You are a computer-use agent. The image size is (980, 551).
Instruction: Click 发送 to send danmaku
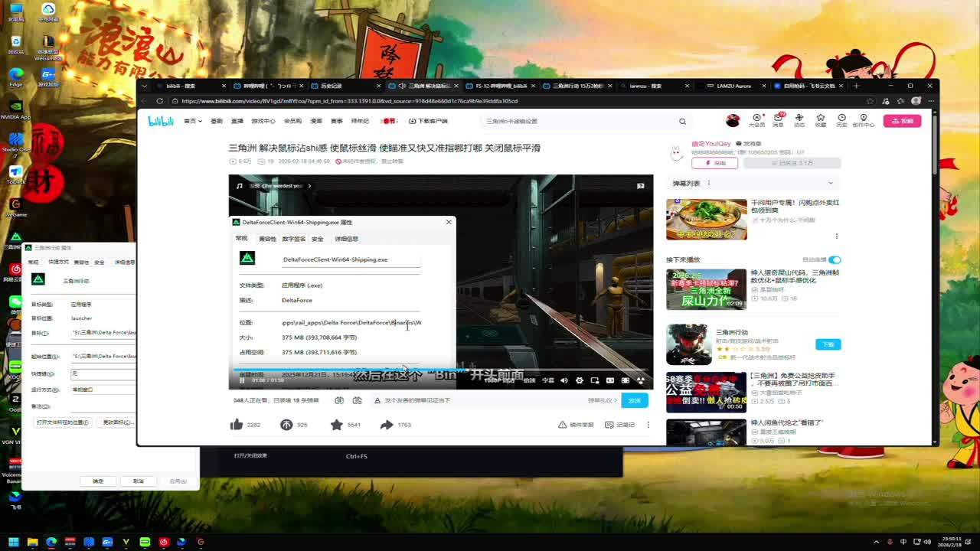[635, 400]
